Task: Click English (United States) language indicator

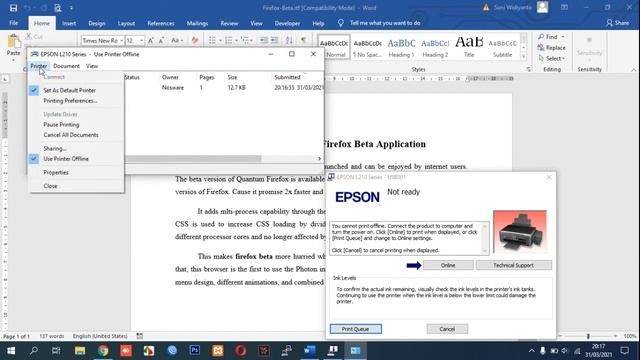Action: (x=100, y=336)
